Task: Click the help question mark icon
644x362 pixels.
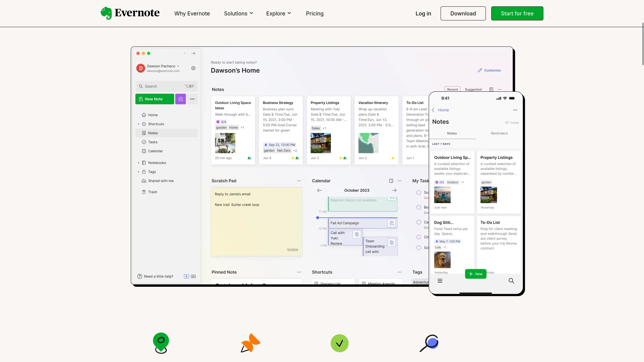Action: tap(140, 276)
